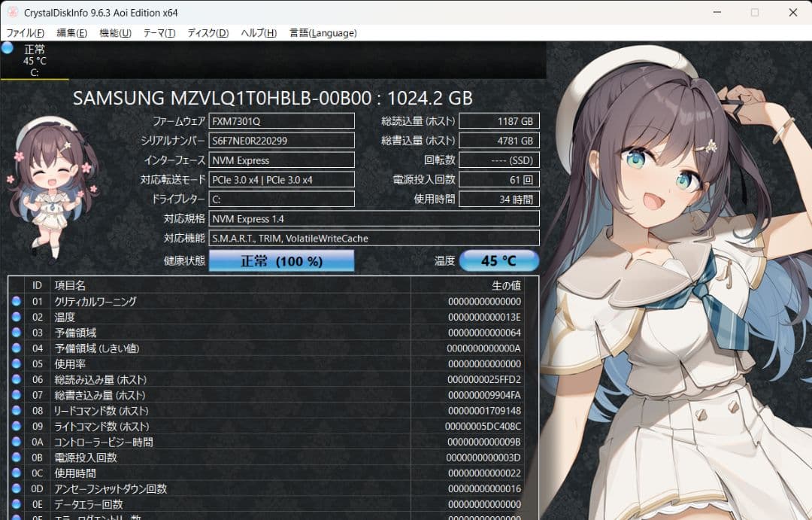The width and height of the screenshot is (812, 520).
Task: Click the blue status orb for drive C:
Action: pos(8,48)
